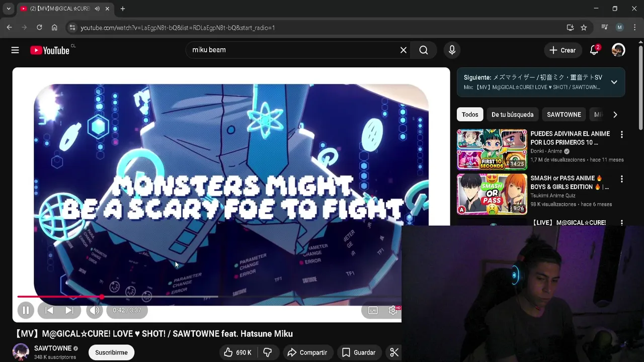Clear the search text with X icon
This screenshot has height=362, width=644.
(404, 50)
